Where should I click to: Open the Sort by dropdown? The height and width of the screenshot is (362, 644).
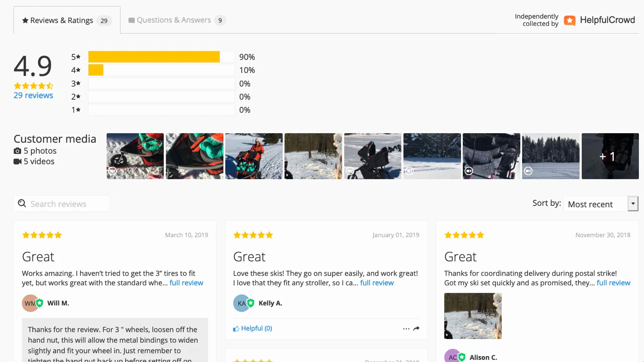click(601, 204)
